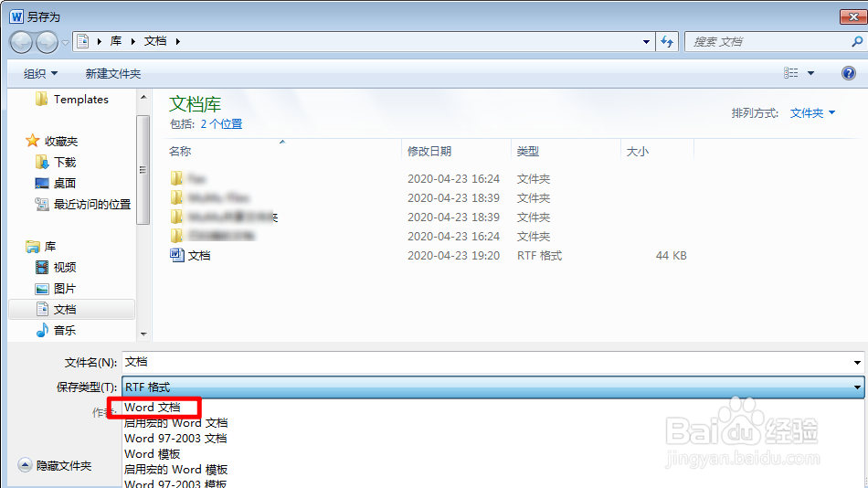Viewport: 868px width, 488px height.
Task: Open the 排列方式 文件夹 dropdown
Action: (812, 113)
